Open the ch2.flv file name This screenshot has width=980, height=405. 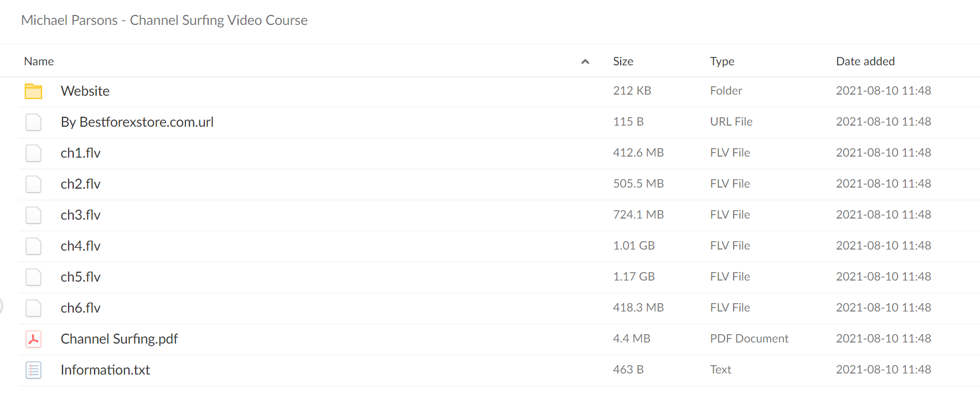pyautogui.click(x=81, y=184)
